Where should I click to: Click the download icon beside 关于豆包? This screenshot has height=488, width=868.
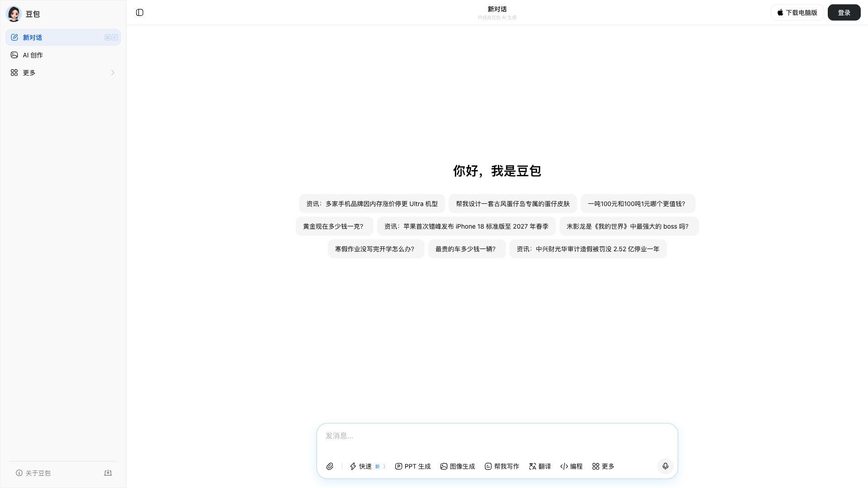[x=108, y=473]
